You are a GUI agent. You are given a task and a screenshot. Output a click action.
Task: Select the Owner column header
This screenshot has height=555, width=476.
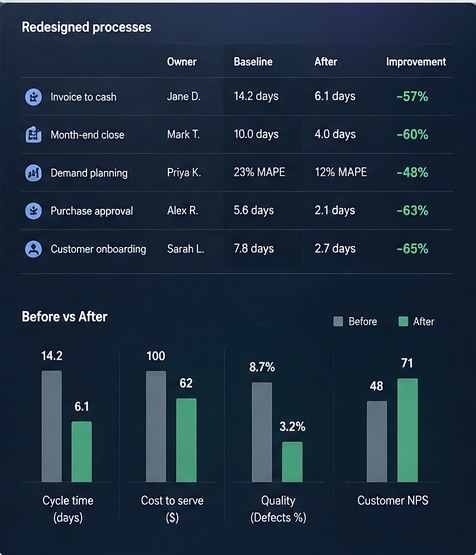[182, 62]
